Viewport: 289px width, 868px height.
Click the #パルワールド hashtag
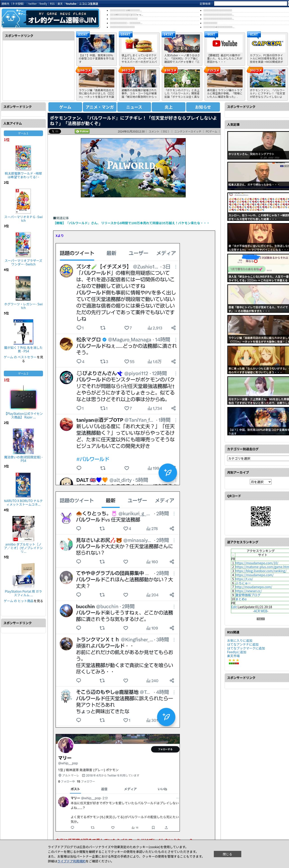pyautogui.click(x=93, y=459)
